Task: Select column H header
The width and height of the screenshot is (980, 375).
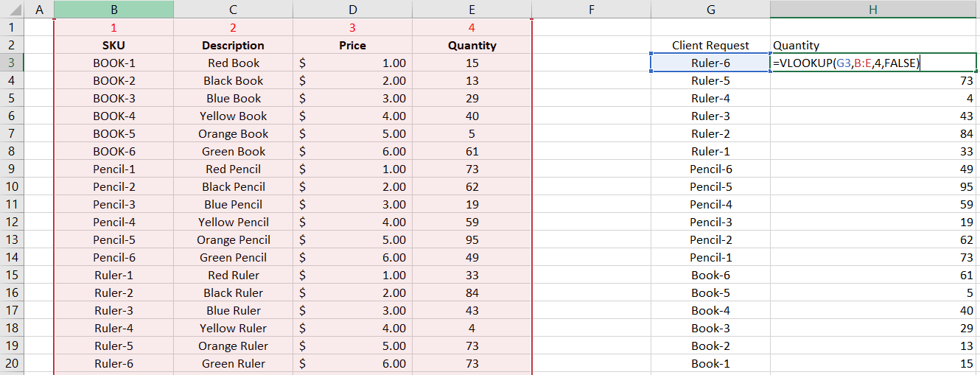Action: [873, 9]
